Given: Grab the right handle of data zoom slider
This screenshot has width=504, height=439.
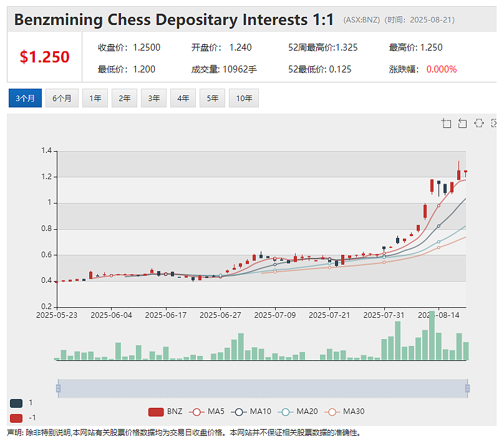Looking at the screenshot, I should click(x=467, y=388).
